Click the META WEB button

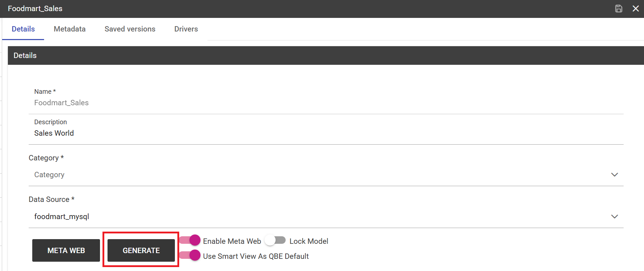(x=66, y=251)
